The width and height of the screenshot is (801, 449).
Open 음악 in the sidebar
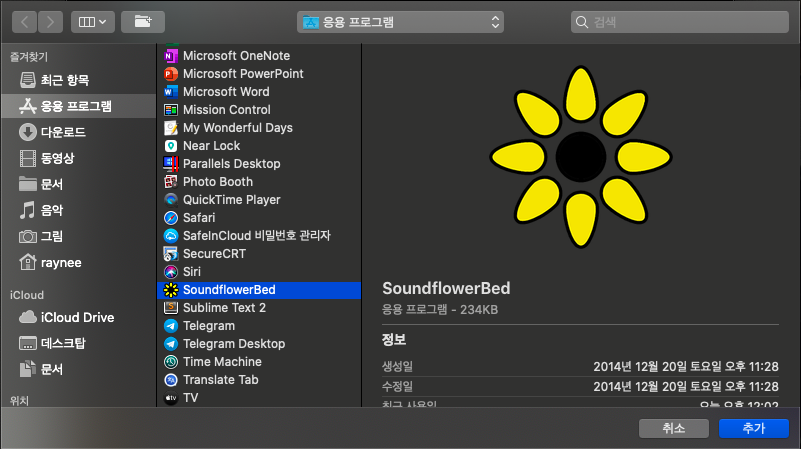[79, 210]
